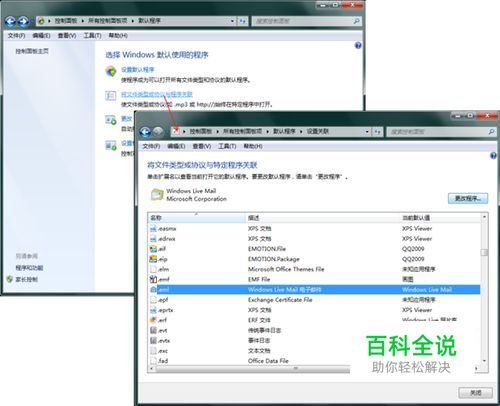The width and height of the screenshot is (500, 406).
Task: Click Forward arrow in Set Associations window
Action: (x=158, y=132)
